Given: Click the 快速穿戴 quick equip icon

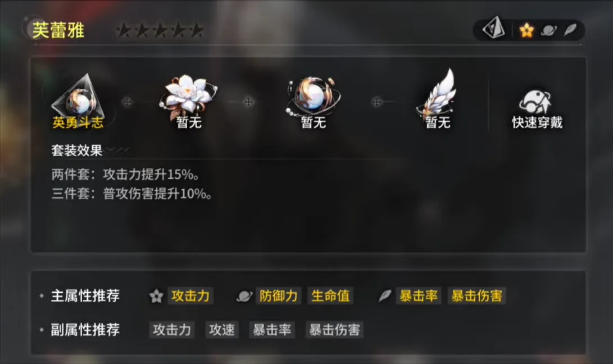Looking at the screenshot, I should [x=537, y=108].
